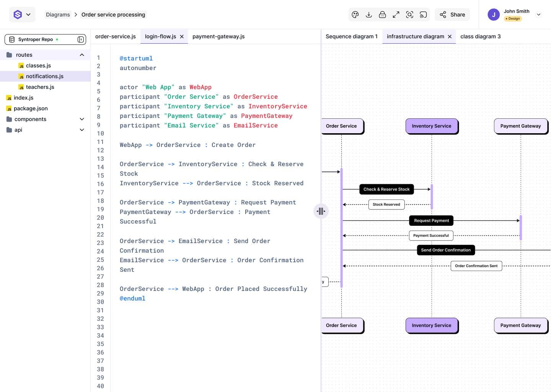Switch to class diagram 3 tab
This screenshot has height=392, width=551.
pyautogui.click(x=480, y=36)
